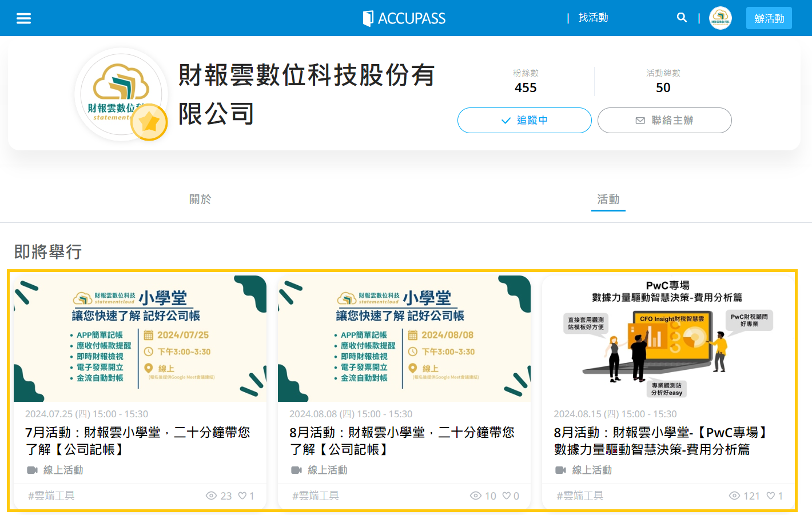The height and width of the screenshot is (515, 812).
Task: Click camera icon on 08.08 event card
Action: (296, 470)
